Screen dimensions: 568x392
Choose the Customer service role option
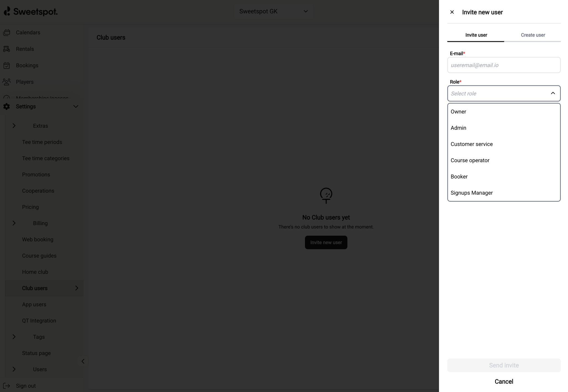pos(471,144)
